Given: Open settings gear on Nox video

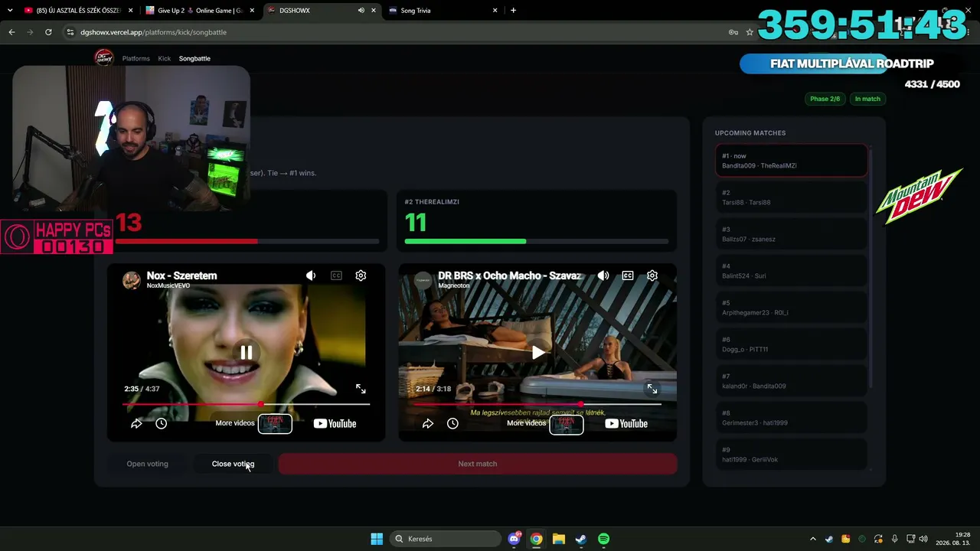Looking at the screenshot, I should pos(361,275).
